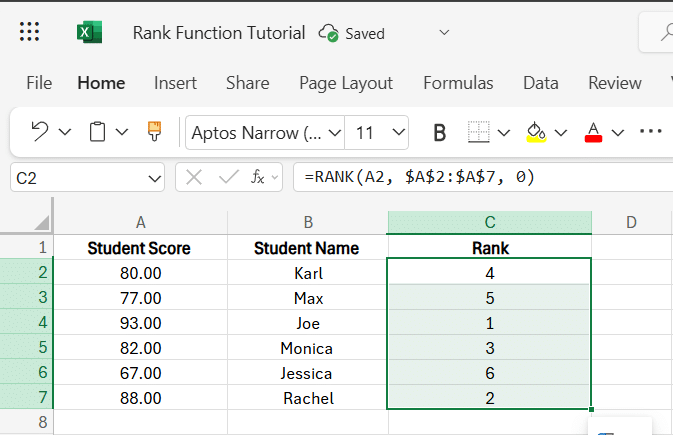Click the Insert Function fx icon
This screenshot has width=673, height=435.
click(x=258, y=176)
